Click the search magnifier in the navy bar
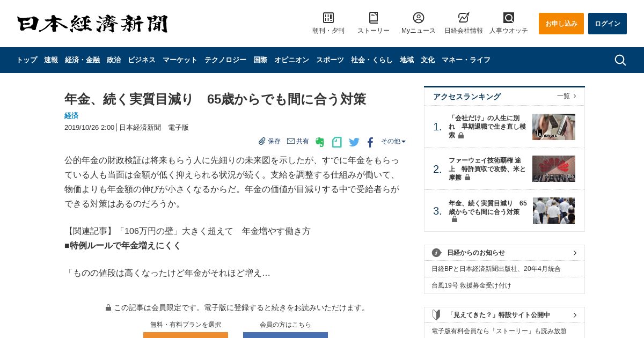The image size is (644, 338). click(x=620, y=60)
